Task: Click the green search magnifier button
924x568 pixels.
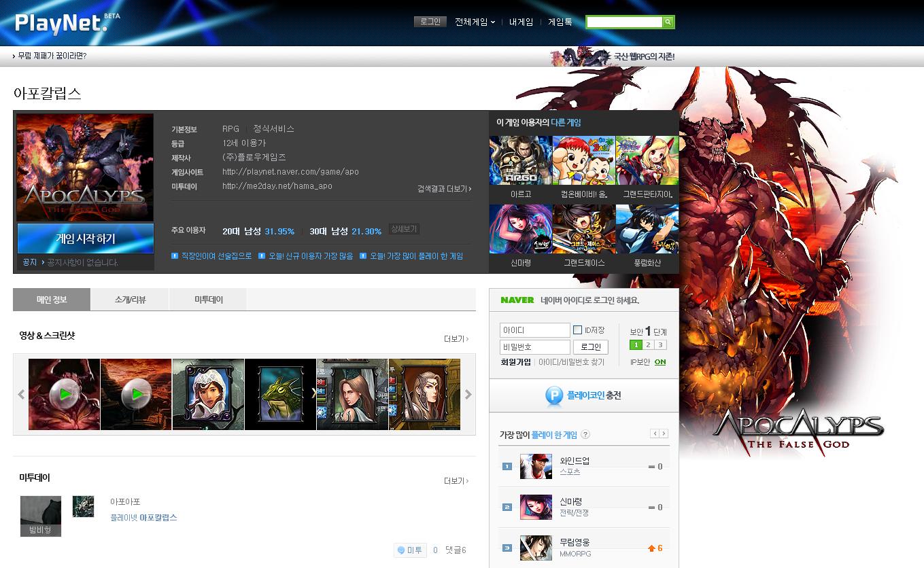Action: point(668,22)
